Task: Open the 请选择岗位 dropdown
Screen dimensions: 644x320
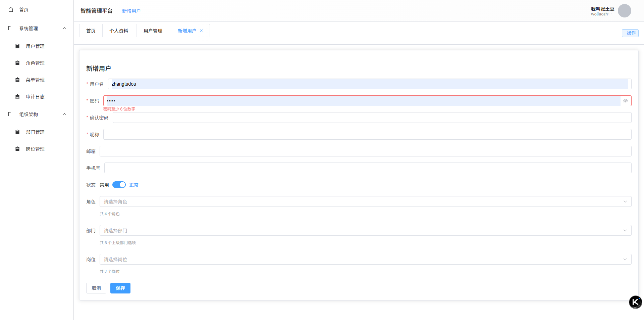Action: click(365, 259)
